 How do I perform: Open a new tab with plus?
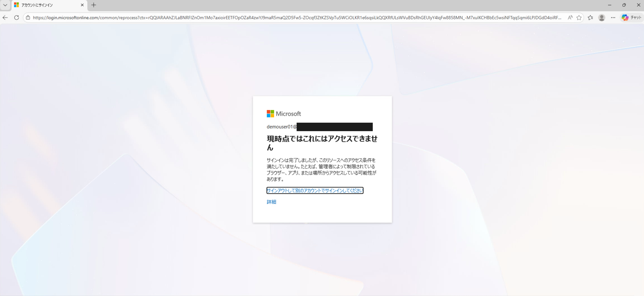click(94, 5)
